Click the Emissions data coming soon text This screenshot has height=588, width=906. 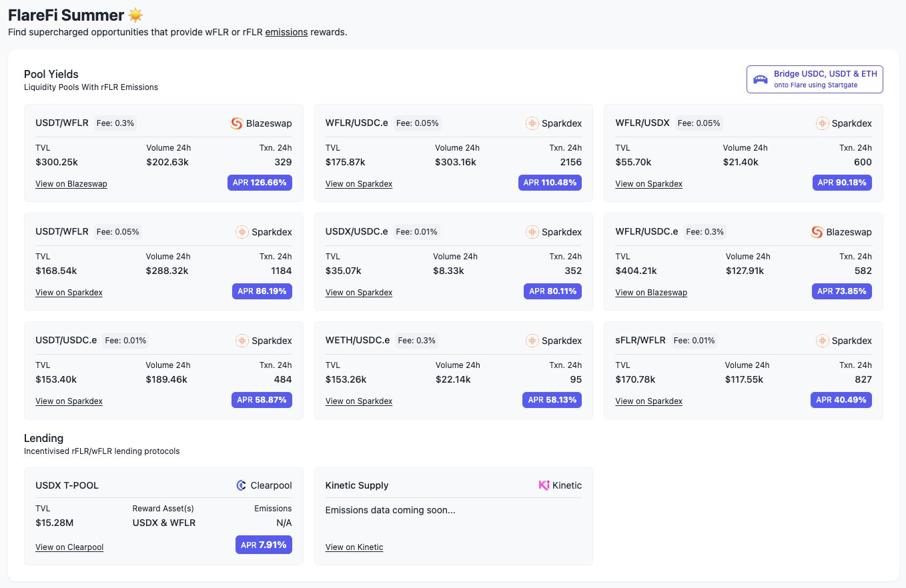coord(390,510)
